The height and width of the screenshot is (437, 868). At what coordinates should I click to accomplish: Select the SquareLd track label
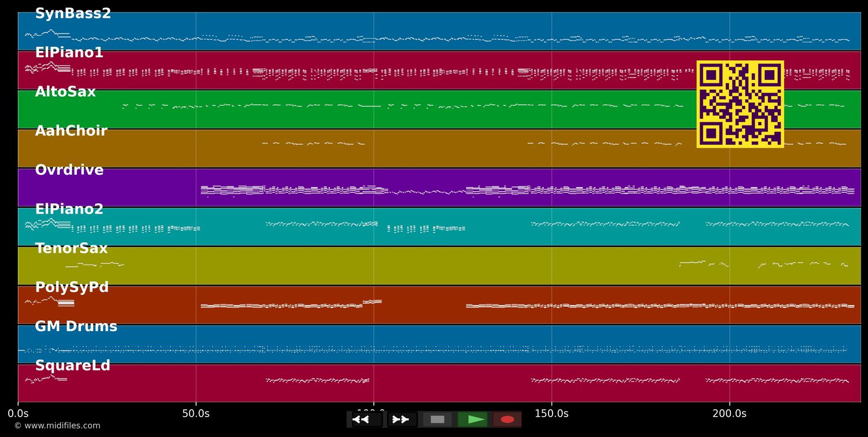pos(72,366)
